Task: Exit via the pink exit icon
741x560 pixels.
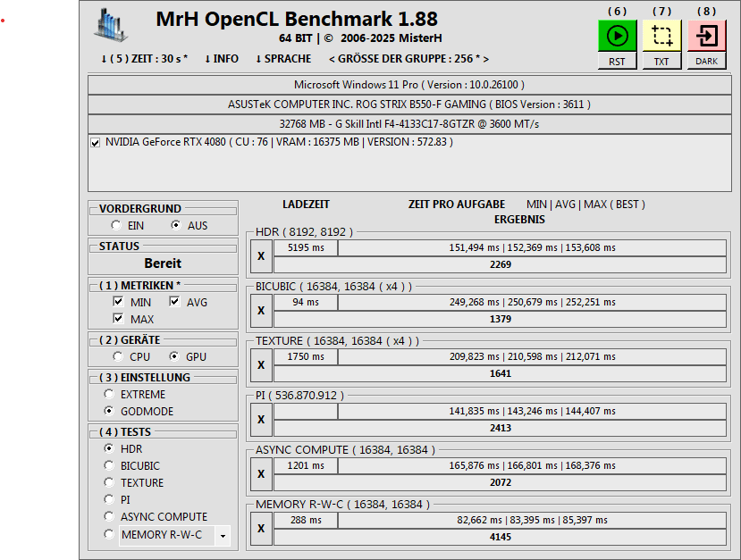Action: pyautogui.click(x=706, y=36)
